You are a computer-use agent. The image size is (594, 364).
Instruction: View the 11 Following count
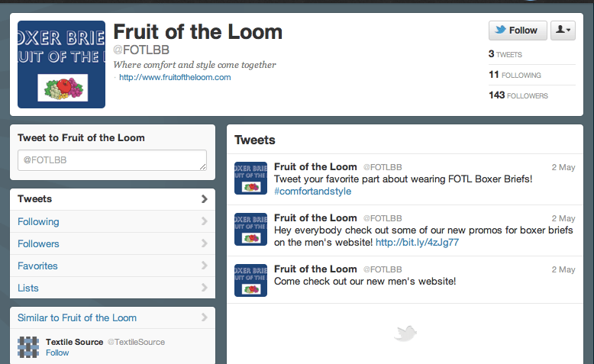pos(515,75)
